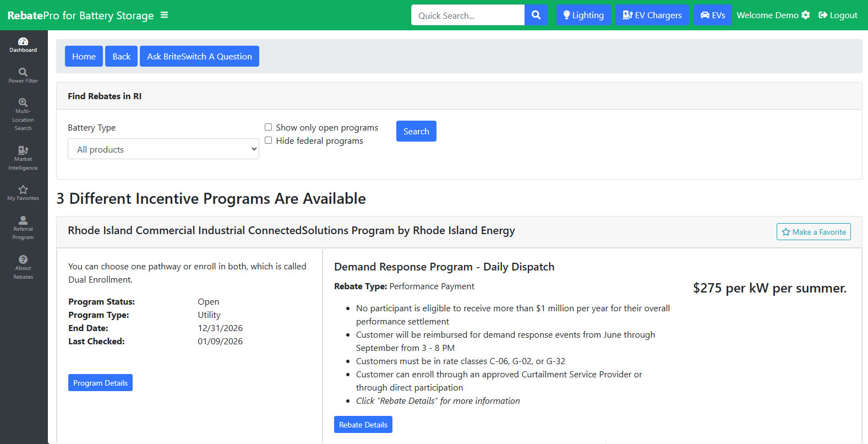Viewport: 868px width, 444px height.
Task: Click the Last Checked value 01/09/2026
Action: click(220, 341)
